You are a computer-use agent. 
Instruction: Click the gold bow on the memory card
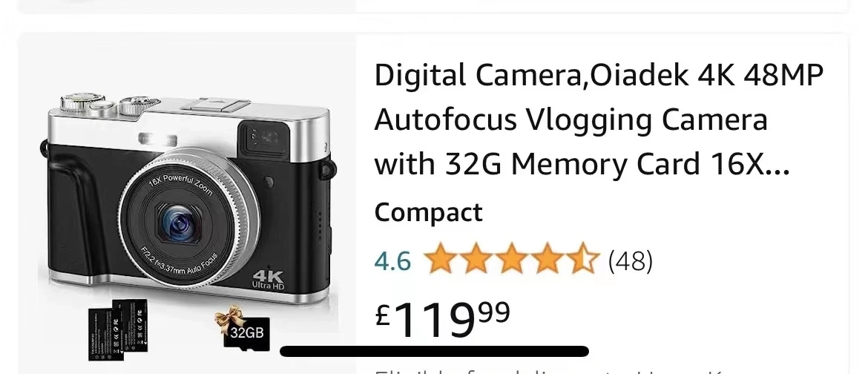click(x=229, y=320)
